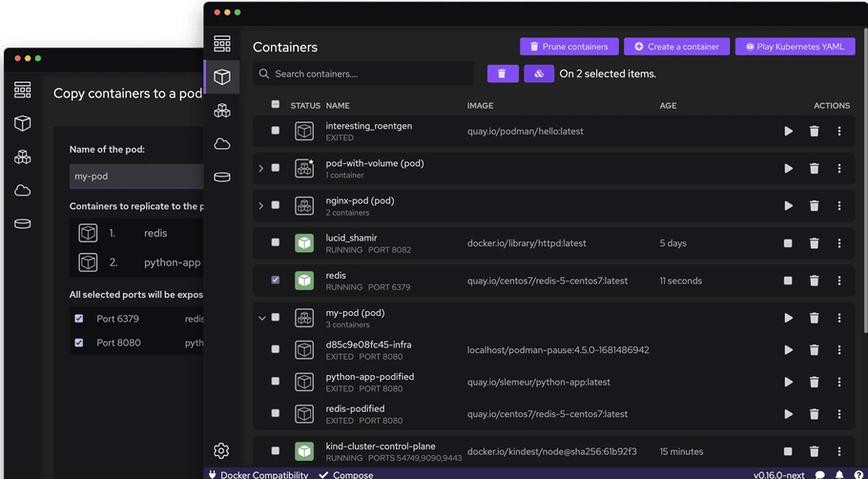
Task: Open Images cloud icon in main sidebar
Action: (x=222, y=144)
